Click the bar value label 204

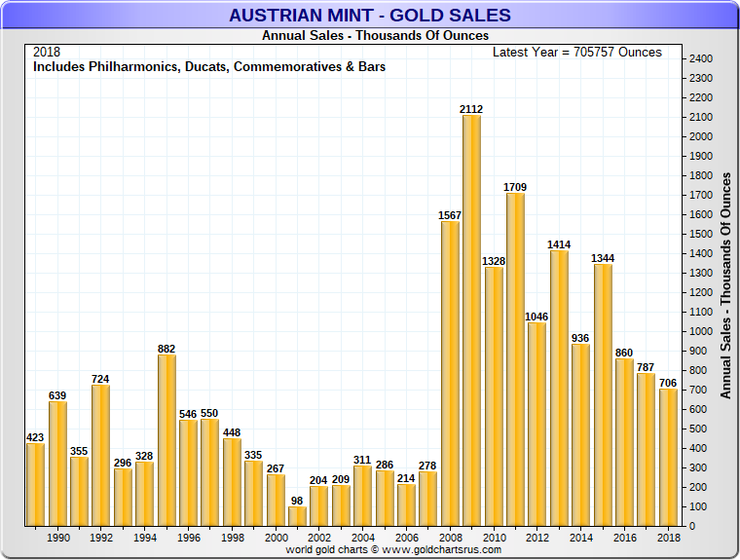tap(318, 480)
